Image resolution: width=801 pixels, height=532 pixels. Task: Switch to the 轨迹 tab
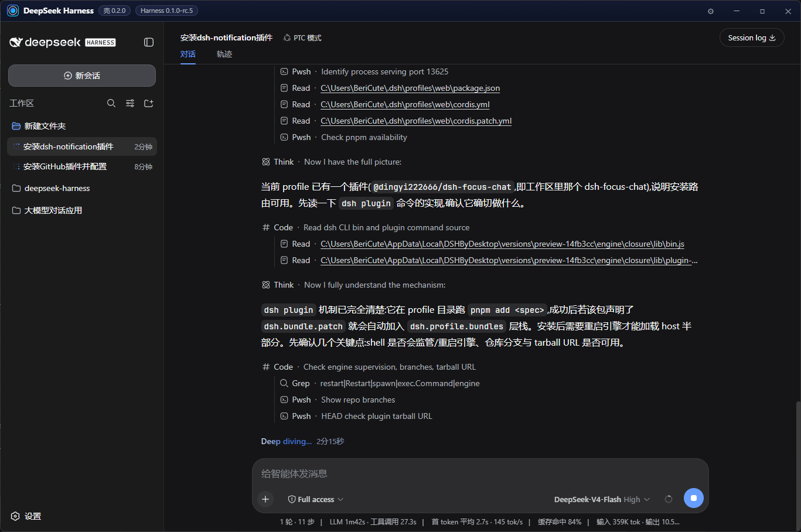click(x=224, y=54)
